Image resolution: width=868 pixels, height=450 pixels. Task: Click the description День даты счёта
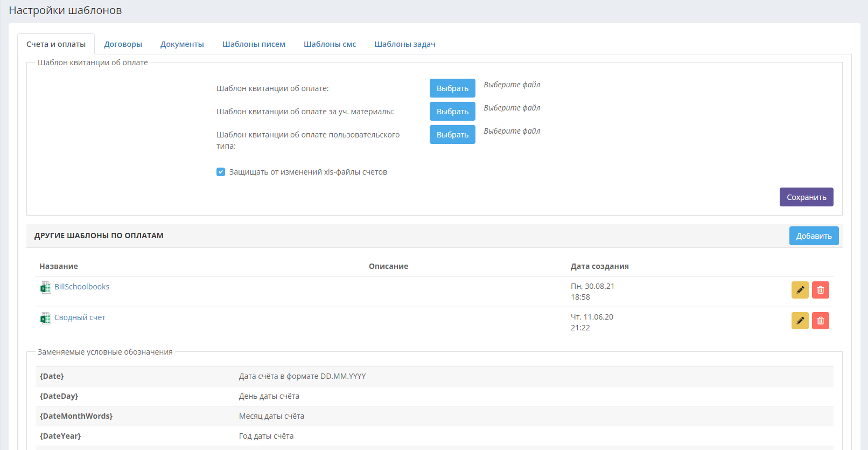click(x=269, y=396)
